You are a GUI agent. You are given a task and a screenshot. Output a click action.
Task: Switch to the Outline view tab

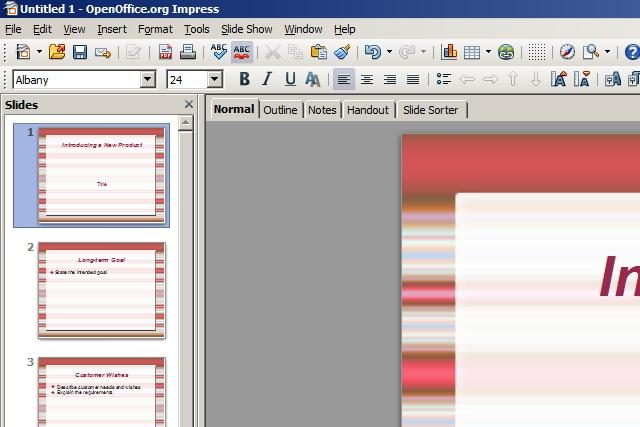(280, 110)
